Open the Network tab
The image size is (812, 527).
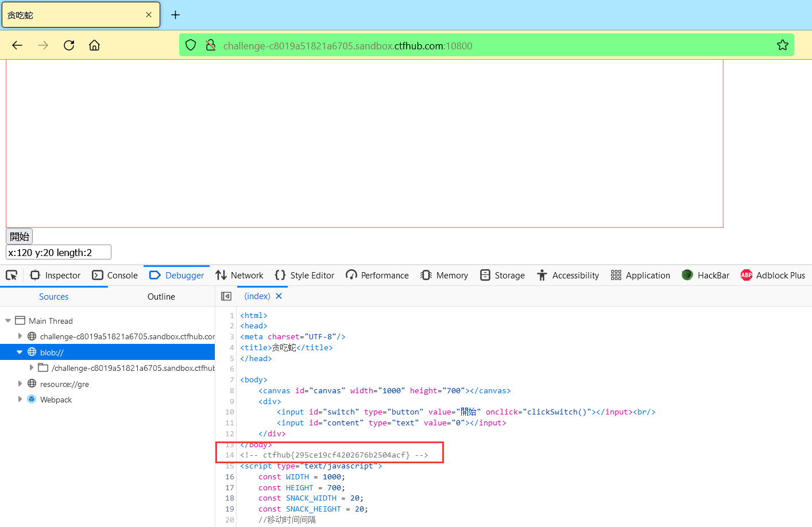click(x=239, y=276)
